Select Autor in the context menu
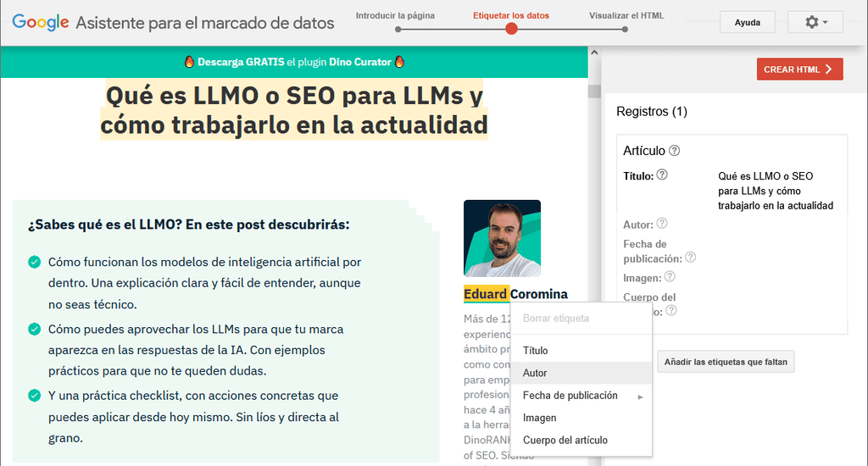The image size is (868, 466). click(x=535, y=373)
